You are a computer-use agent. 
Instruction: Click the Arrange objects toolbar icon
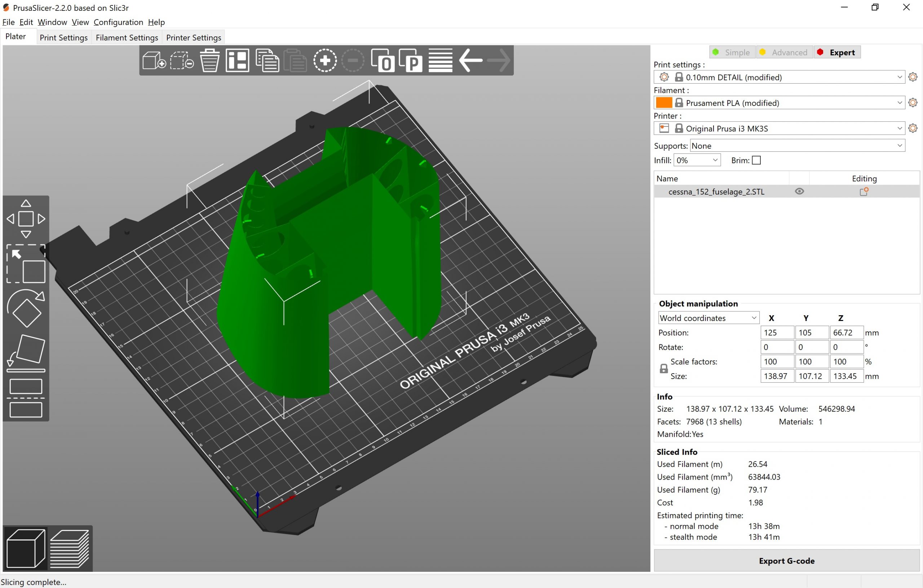pyautogui.click(x=237, y=61)
